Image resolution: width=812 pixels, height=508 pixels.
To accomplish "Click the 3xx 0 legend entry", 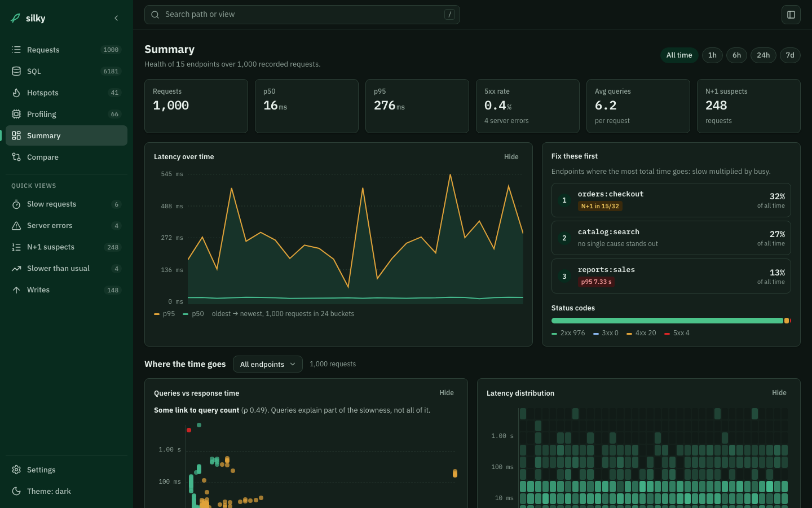I will pyautogui.click(x=606, y=333).
